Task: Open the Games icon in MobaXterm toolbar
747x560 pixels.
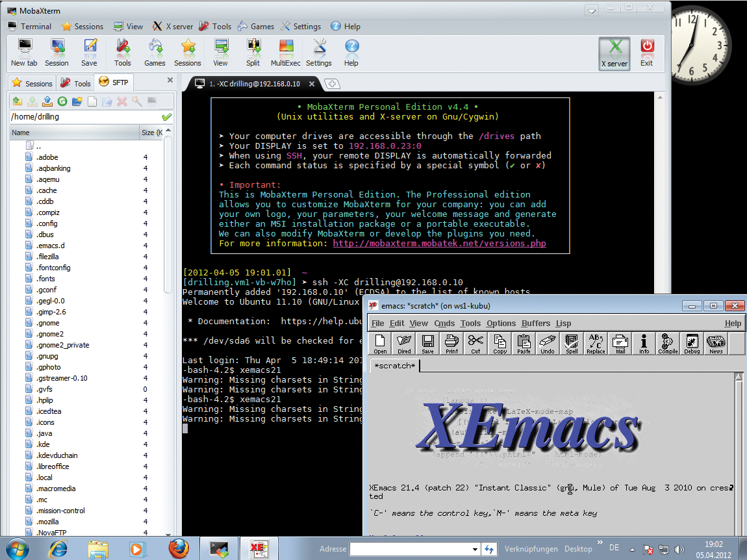Action: (x=155, y=52)
